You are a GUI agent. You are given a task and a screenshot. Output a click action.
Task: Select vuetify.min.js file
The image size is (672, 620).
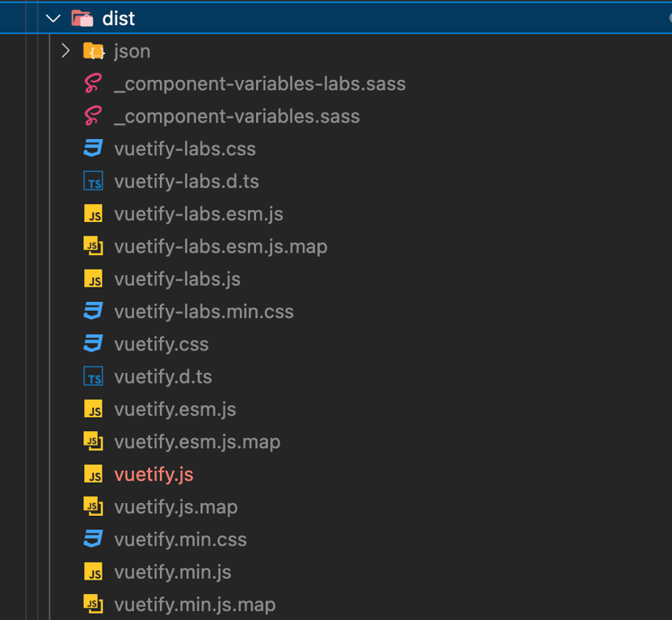click(x=173, y=572)
